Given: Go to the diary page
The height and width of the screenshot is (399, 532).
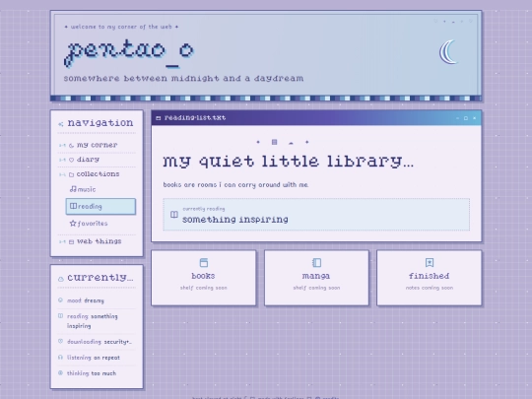Looking at the screenshot, I should tap(97, 160).
